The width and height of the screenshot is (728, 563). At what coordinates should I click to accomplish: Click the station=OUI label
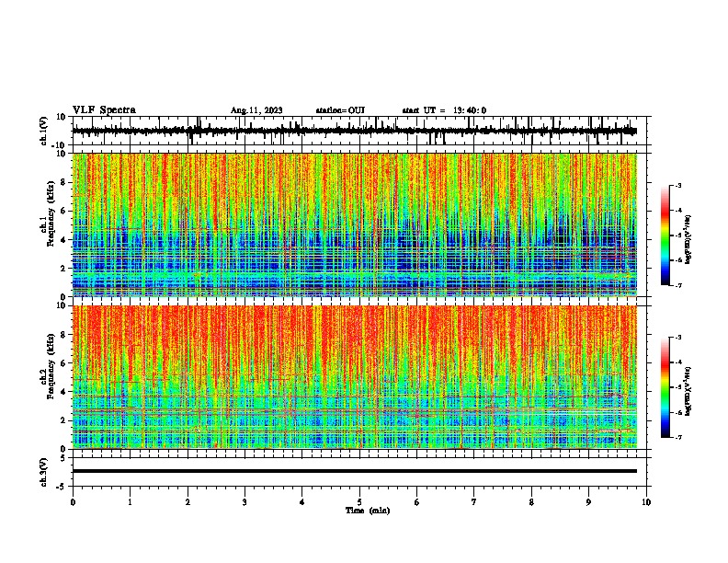tap(340, 110)
